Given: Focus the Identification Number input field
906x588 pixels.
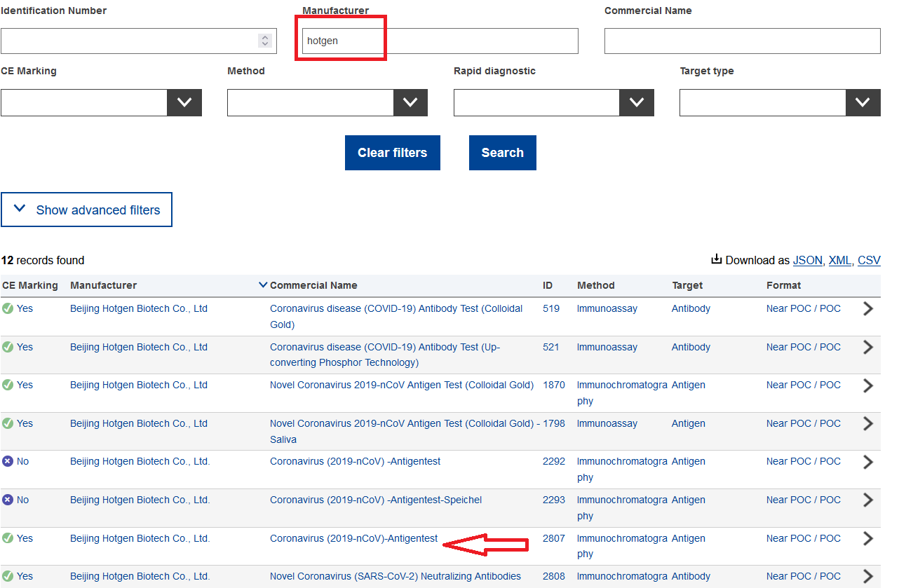Looking at the screenshot, I should point(139,41).
